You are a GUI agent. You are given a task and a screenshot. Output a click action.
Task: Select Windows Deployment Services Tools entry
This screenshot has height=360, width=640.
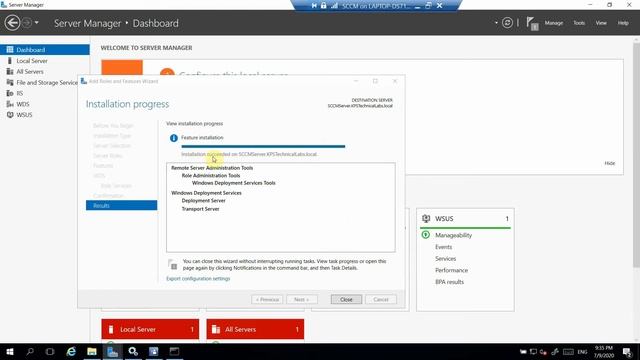pos(233,183)
